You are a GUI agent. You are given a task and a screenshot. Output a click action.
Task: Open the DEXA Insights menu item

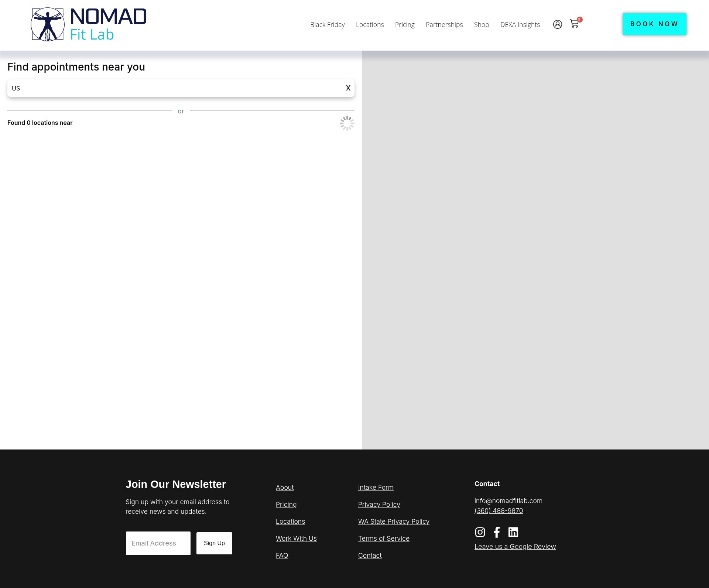coord(520,25)
